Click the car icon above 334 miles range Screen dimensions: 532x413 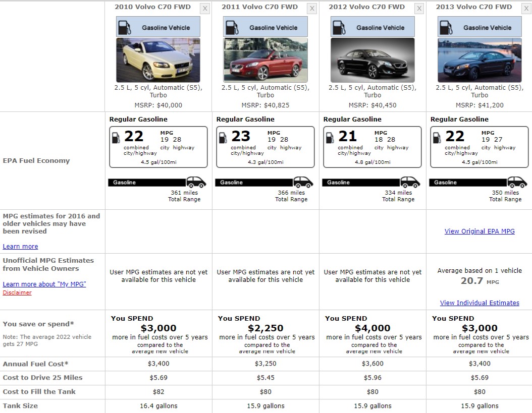click(x=410, y=182)
